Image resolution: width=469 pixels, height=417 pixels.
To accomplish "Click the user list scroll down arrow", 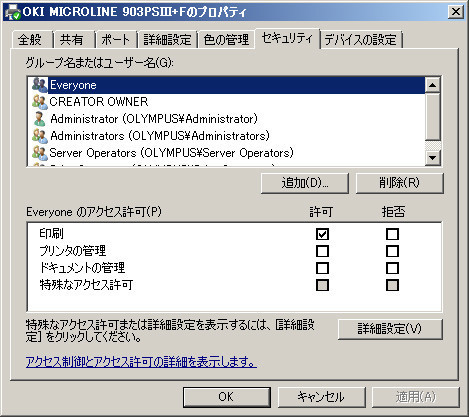I will point(433,158).
